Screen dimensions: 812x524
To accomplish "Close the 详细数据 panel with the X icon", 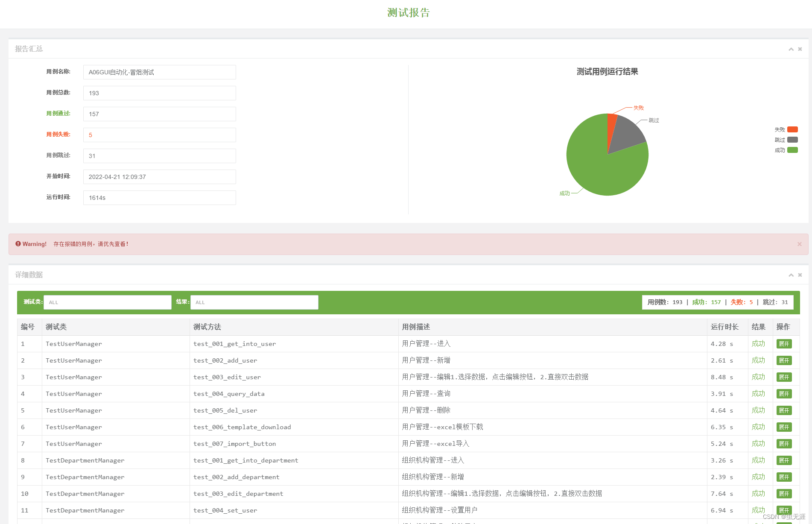I will 800,275.
